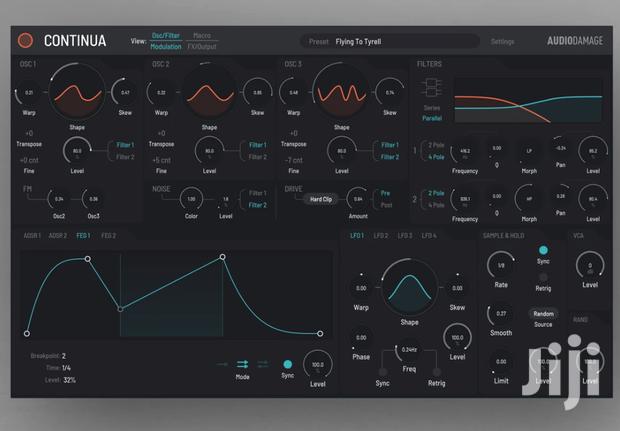Open the Flying To Tyrell preset selector
The height and width of the screenshot is (431, 620).
[389, 42]
